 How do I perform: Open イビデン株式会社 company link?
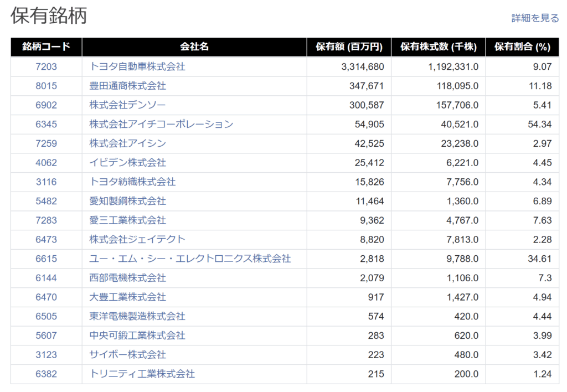[128, 162]
